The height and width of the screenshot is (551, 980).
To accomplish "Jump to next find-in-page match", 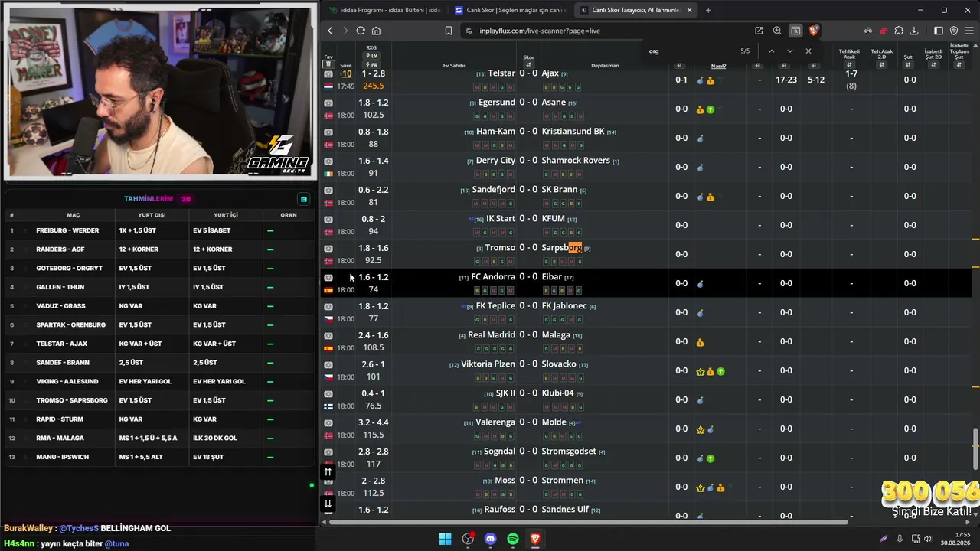I will (x=790, y=51).
